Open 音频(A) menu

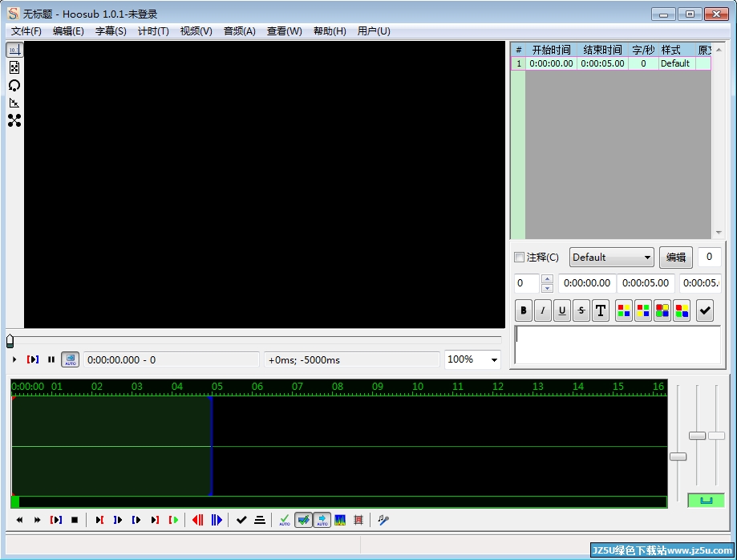tap(239, 31)
